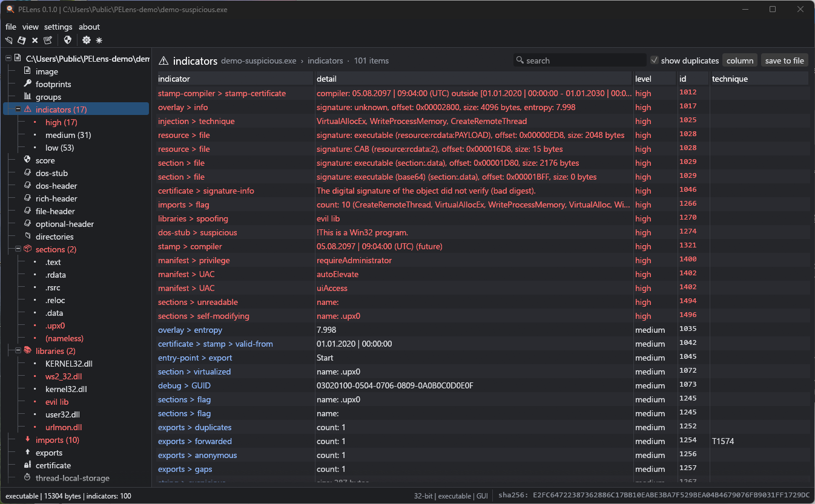Screen dimensions: 815x504
Task: Sort by the technique column header
Action: coord(759,79)
